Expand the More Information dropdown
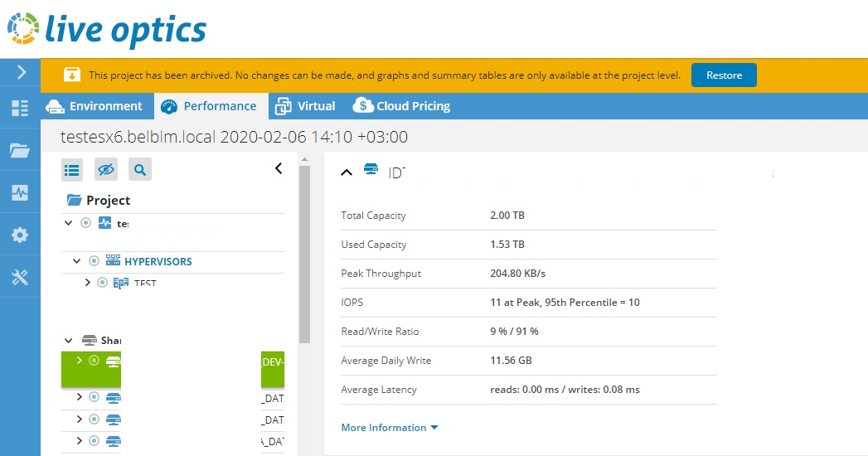Image resolution: width=868 pixels, height=456 pixels. click(389, 427)
